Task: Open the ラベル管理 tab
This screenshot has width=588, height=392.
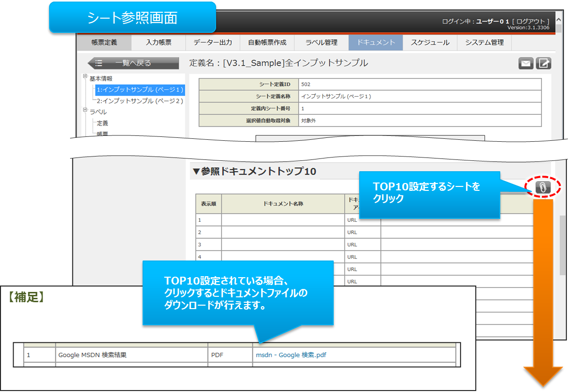Action: pos(321,43)
